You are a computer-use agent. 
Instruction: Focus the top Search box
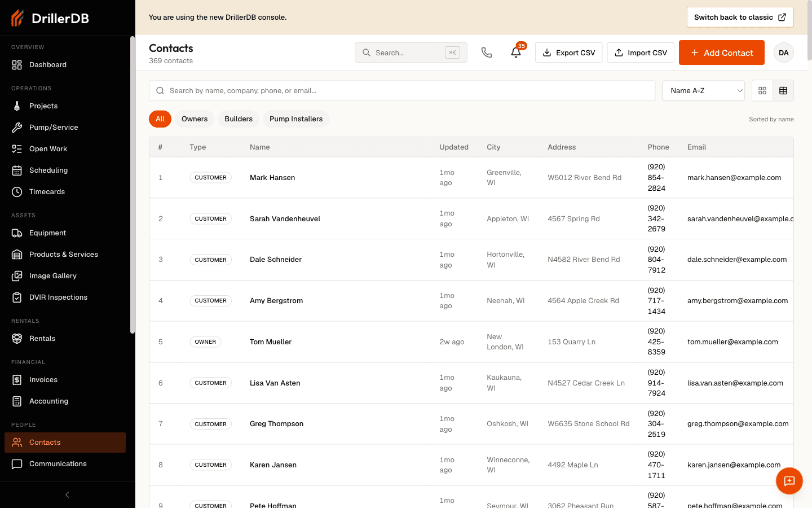(x=411, y=52)
